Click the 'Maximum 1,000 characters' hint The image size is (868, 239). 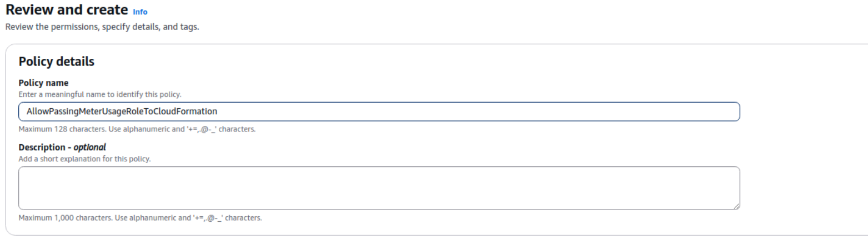click(x=140, y=217)
